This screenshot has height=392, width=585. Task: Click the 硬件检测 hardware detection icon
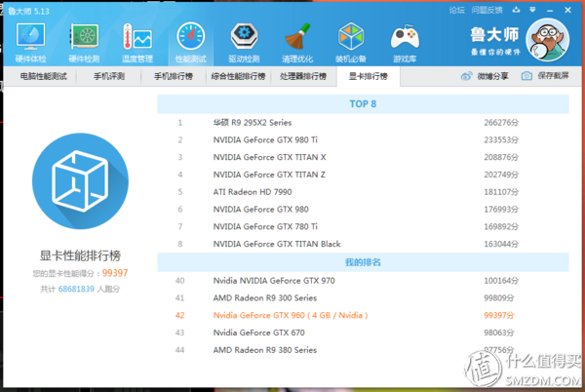point(87,41)
